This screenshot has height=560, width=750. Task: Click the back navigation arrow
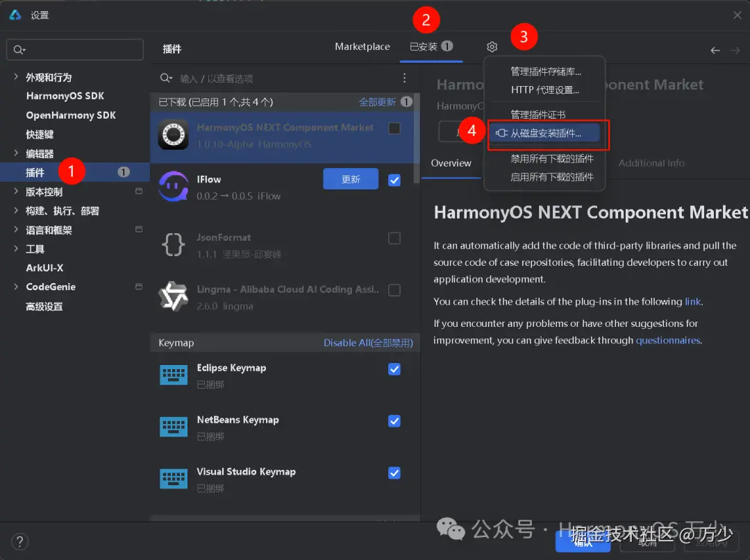tap(715, 50)
